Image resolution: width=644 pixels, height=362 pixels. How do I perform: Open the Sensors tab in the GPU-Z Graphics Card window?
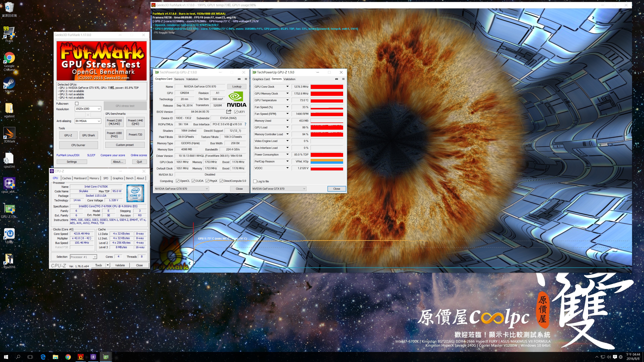point(179,79)
